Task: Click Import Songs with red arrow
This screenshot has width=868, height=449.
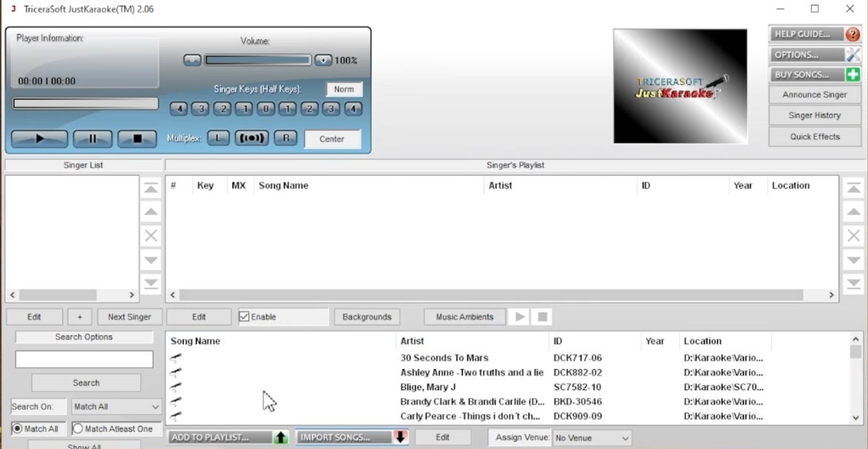Action: (x=352, y=437)
